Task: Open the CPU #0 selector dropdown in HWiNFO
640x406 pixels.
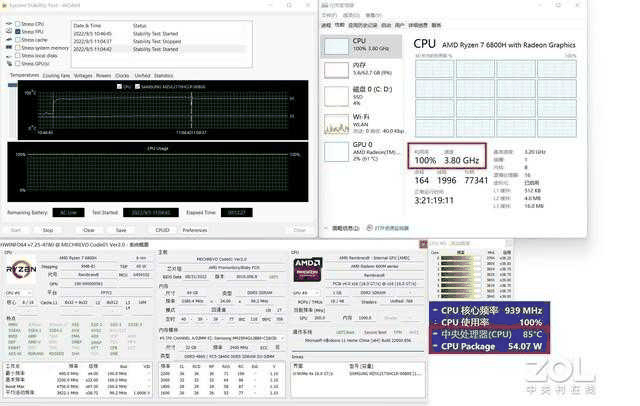Action: coord(18,293)
